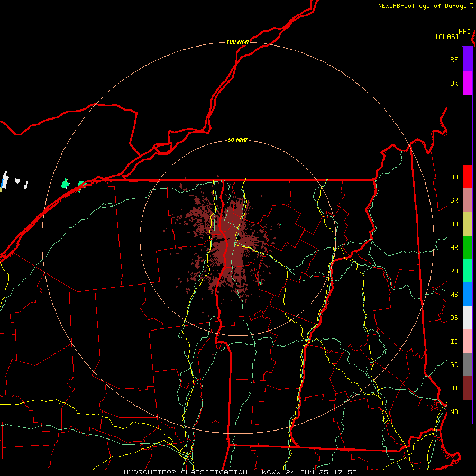Click the NEXLAB-College of DuPage credit text
This screenshot has width=476, height=476.
pyautogui.click(x=422, y=6)
